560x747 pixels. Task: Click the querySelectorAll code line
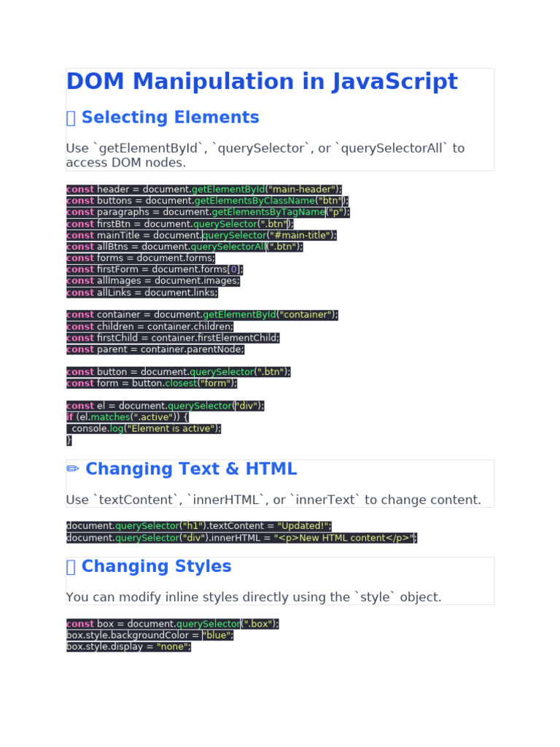click(184, 247)
